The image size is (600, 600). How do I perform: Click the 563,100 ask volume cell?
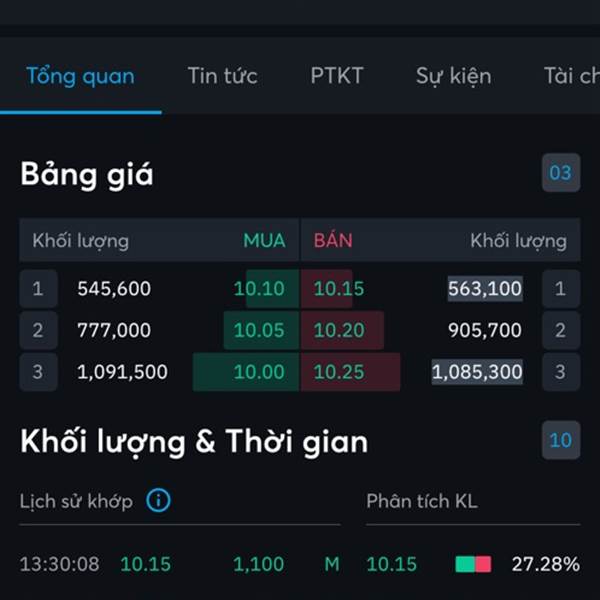coord(485,289)
